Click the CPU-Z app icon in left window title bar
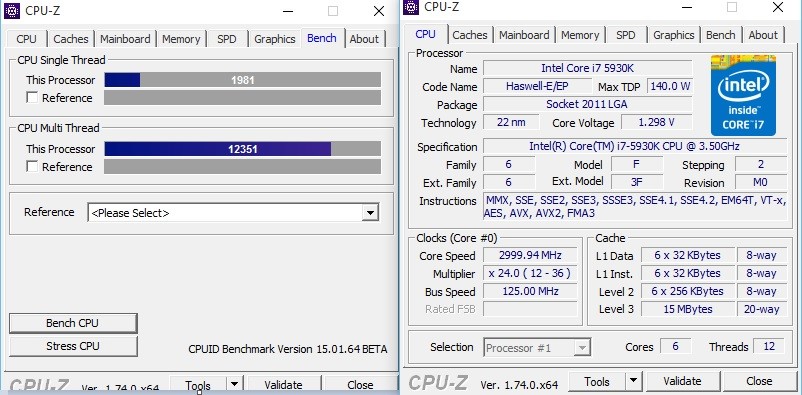The width and height of the screenshot is (802, 395). click(11, 10)
